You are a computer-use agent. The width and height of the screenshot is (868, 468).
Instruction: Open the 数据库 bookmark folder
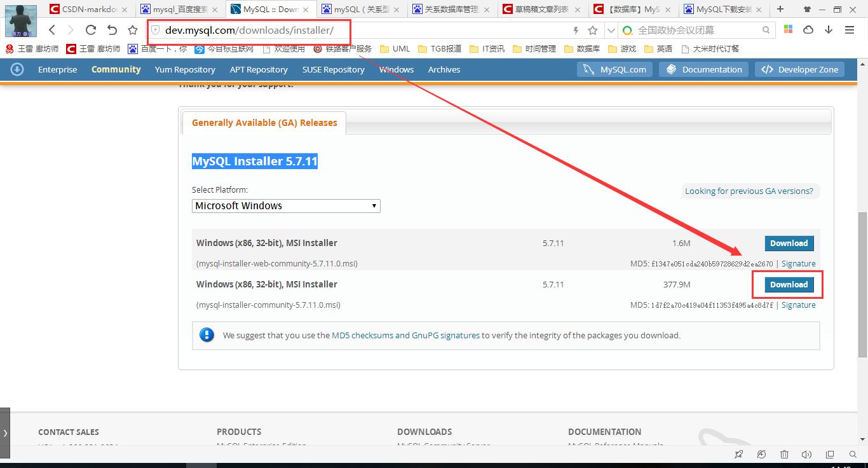point(581,48)
